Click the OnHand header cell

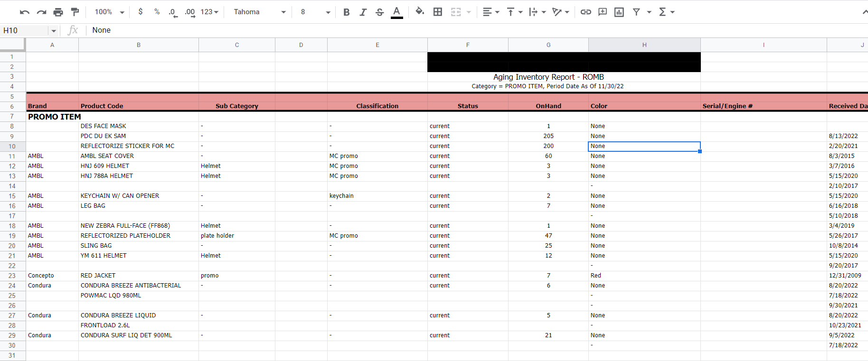point(548,106)
